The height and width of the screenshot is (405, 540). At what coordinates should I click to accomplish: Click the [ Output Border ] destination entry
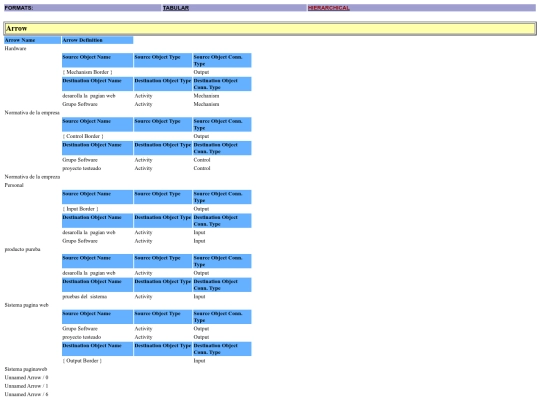pos(82,361)
